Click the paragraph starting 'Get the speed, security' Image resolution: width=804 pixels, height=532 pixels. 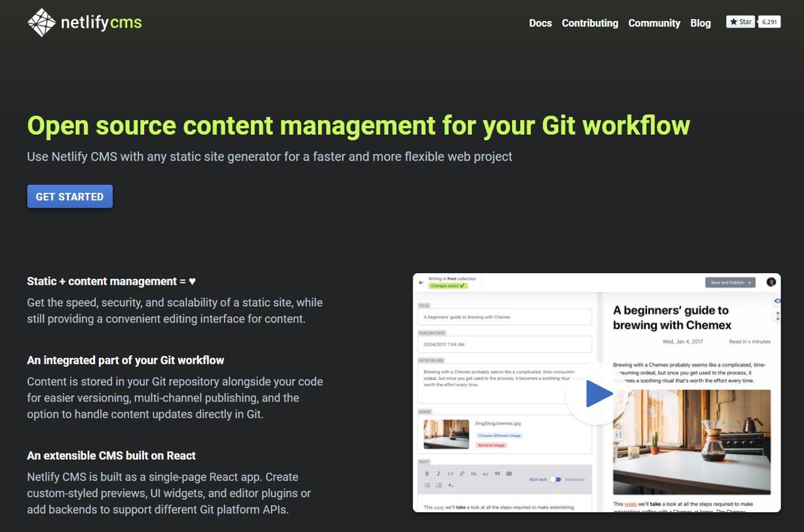coord(175,311)
